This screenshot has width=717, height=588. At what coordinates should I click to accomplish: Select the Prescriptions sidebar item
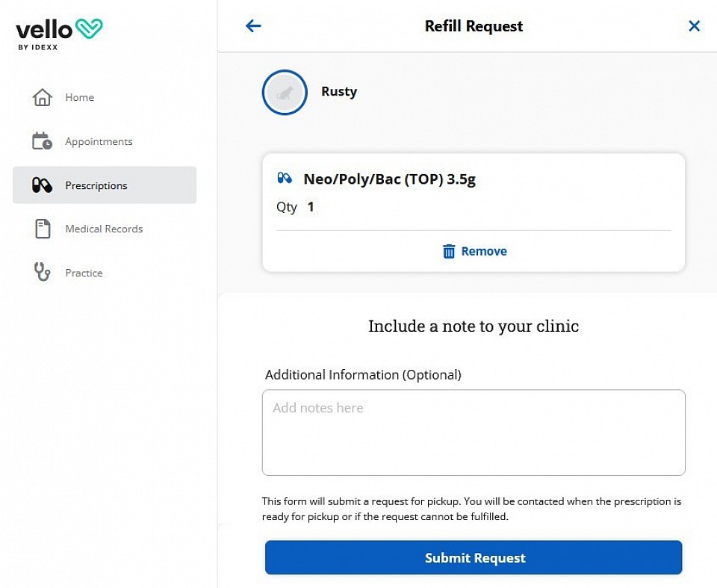click(105, 185)
